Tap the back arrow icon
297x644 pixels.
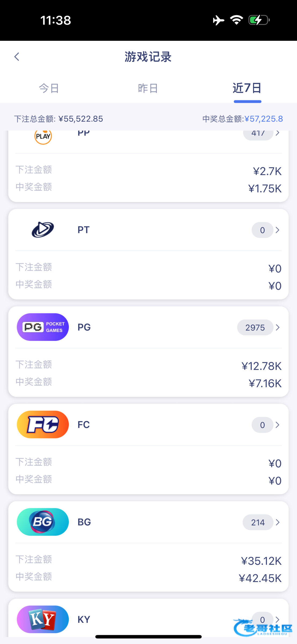17,57
